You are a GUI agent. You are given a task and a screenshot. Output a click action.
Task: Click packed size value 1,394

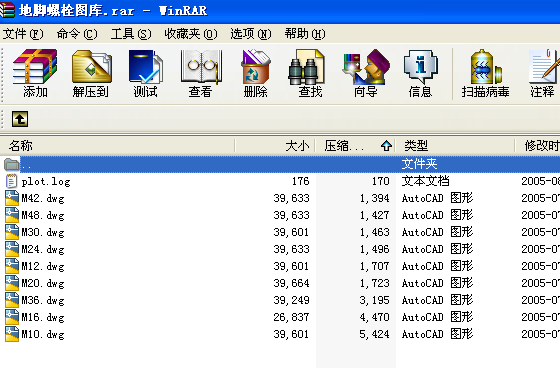click(x=374, y=198)
